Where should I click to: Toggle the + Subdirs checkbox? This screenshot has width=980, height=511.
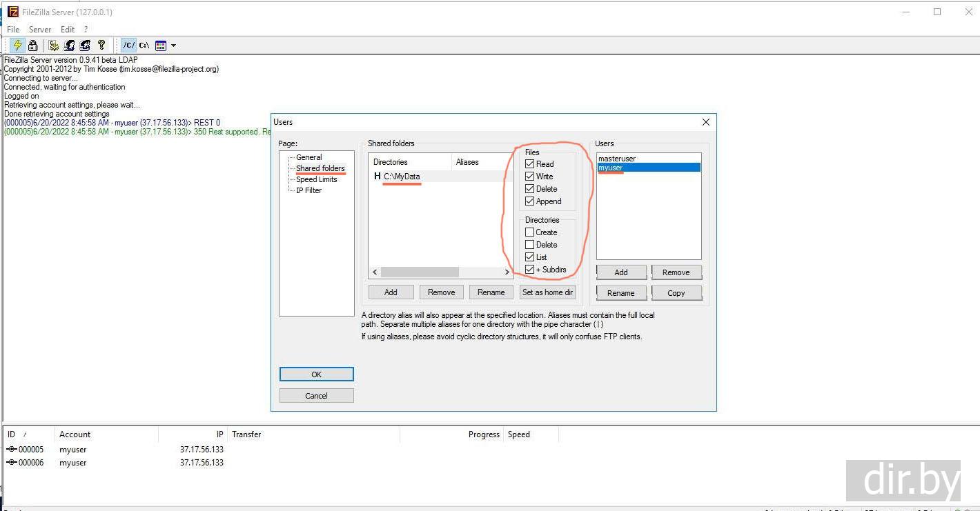[x=530, y=270]
